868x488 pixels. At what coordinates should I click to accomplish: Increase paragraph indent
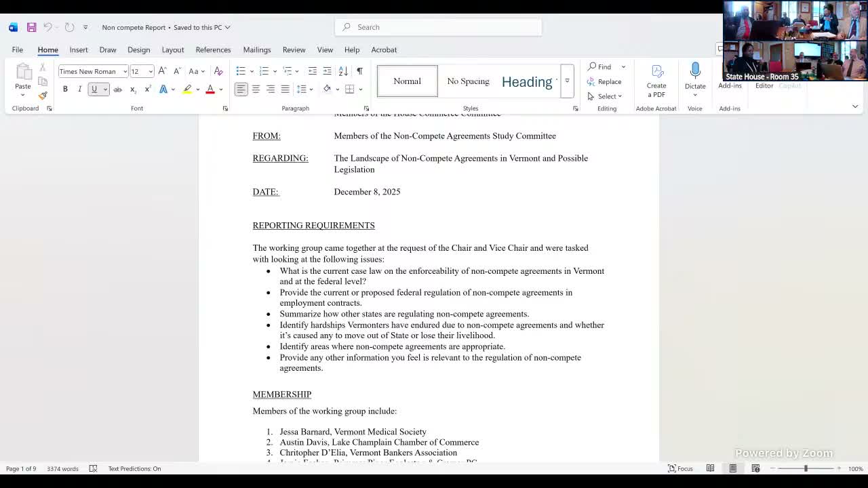click(328, 71)
